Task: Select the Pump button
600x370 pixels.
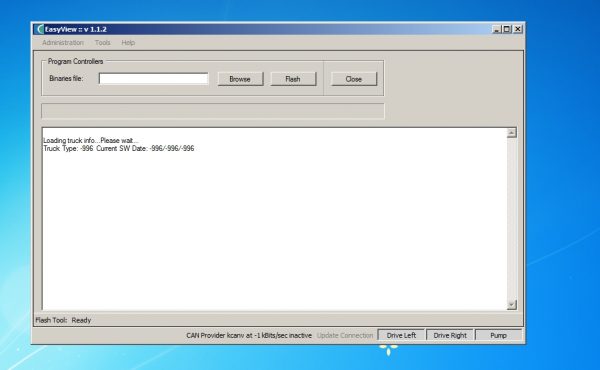Action: [x=499, y=335]
